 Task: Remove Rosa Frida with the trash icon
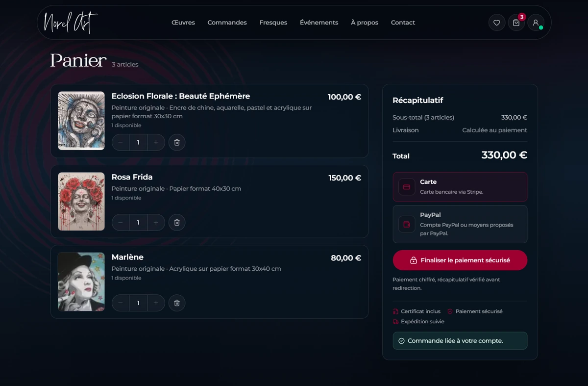pyautogui.click(x=177, y=222)
